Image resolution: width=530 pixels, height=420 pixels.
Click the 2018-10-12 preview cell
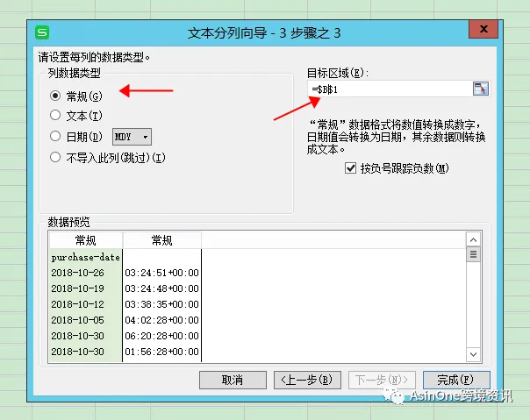85,304
